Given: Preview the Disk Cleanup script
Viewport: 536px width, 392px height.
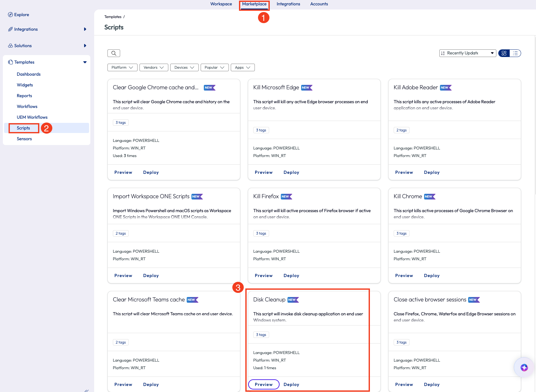Looking at the screenshot, I should point(263,384).
